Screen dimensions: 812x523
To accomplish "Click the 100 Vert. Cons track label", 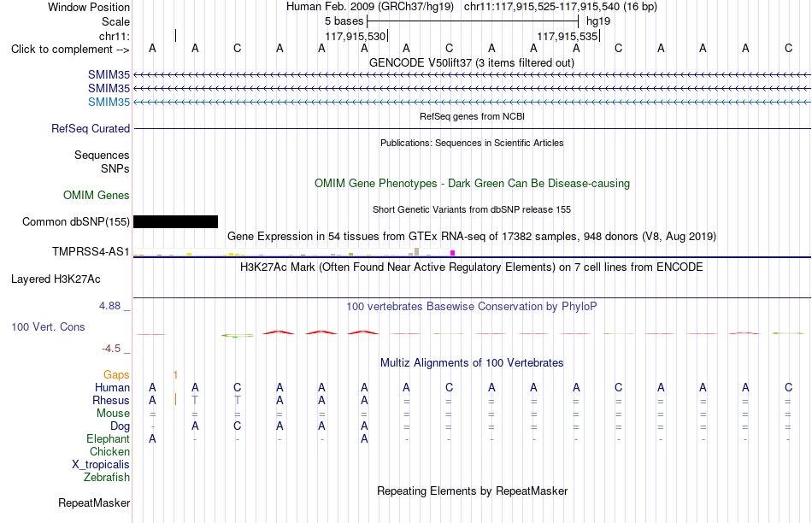I will click(x=48, y=326).
